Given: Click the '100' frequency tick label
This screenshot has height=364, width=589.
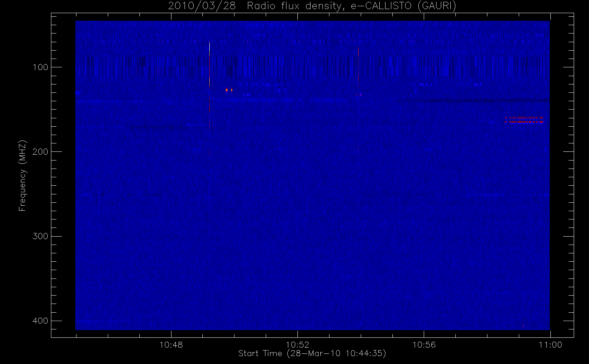Looking at the screenshot, I should pos(40,67).
